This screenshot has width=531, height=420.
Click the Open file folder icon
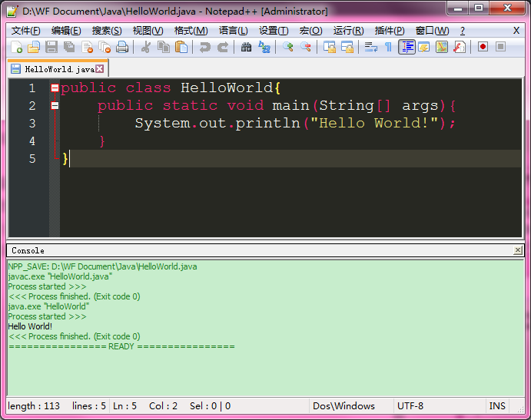pos(33,48)
